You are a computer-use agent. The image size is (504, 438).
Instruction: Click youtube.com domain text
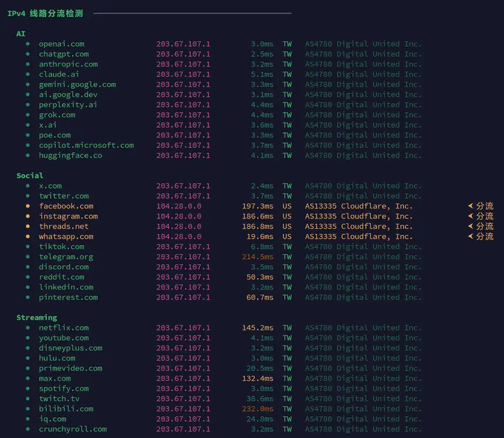[x=64, y=338]
